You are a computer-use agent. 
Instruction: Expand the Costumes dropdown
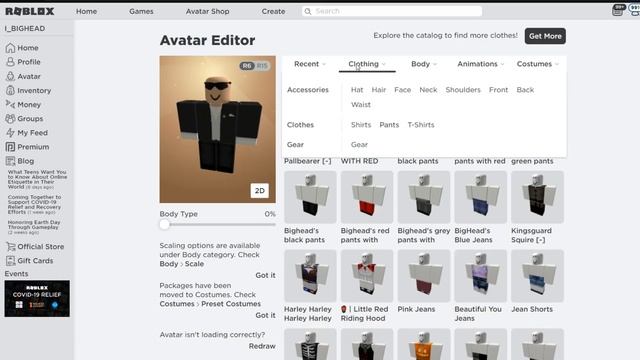coord(538,64)
